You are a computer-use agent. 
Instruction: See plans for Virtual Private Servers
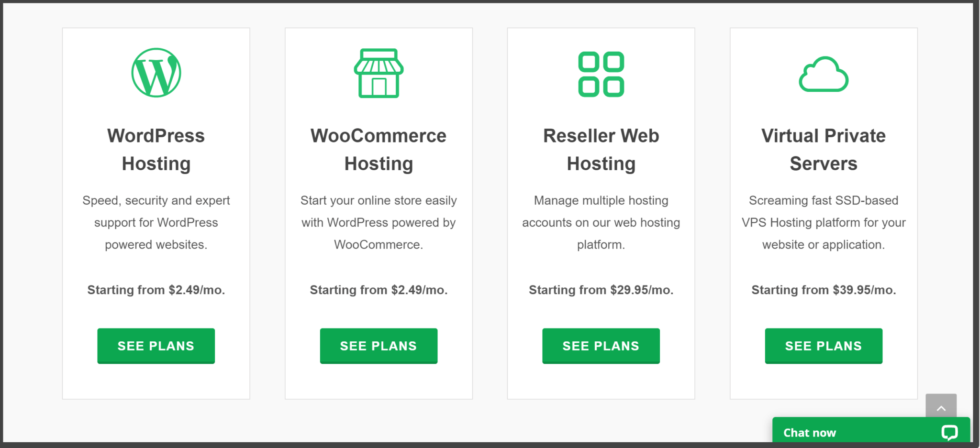point(824,346)
